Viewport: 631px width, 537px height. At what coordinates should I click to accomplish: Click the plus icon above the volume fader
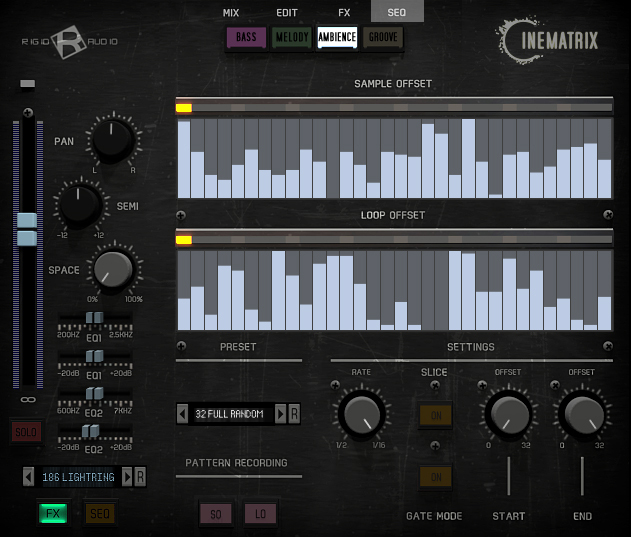27,111
